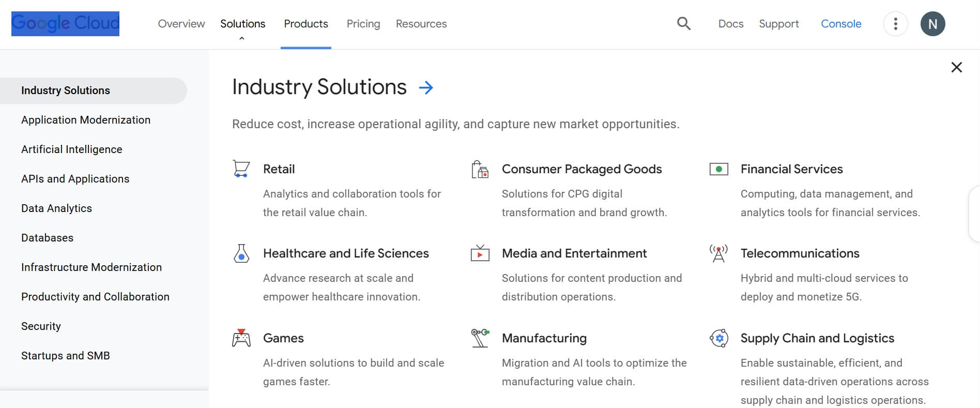980x408 pixels.
Task: Click 'Analytics and collaboration tools' Retail description
Action: tap(352, 203)
